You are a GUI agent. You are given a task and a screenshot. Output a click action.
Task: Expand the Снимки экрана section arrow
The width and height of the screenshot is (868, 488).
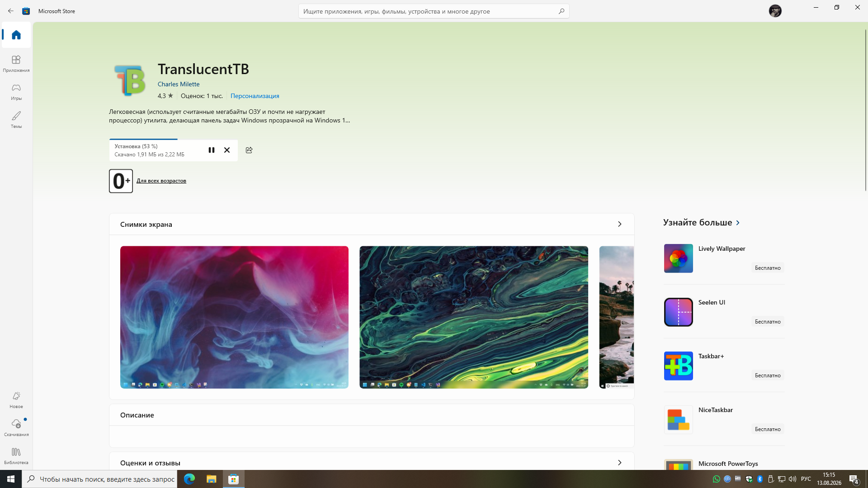pos(620,224)
